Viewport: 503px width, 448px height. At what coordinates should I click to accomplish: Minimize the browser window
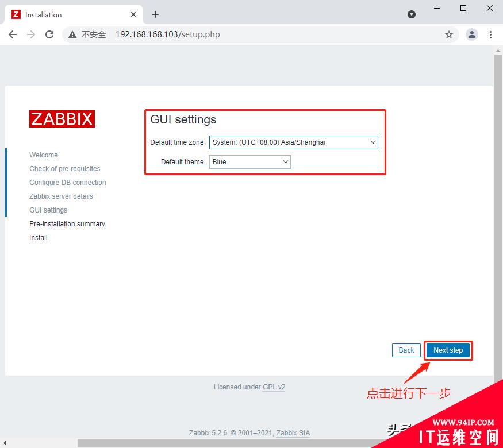[x=436, y=9]
